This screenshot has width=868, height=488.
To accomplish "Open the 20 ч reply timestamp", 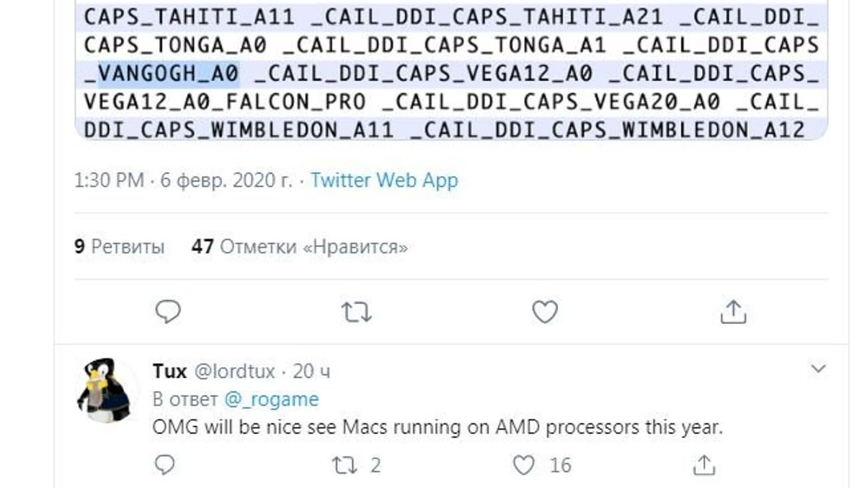I will click(311, 371).
